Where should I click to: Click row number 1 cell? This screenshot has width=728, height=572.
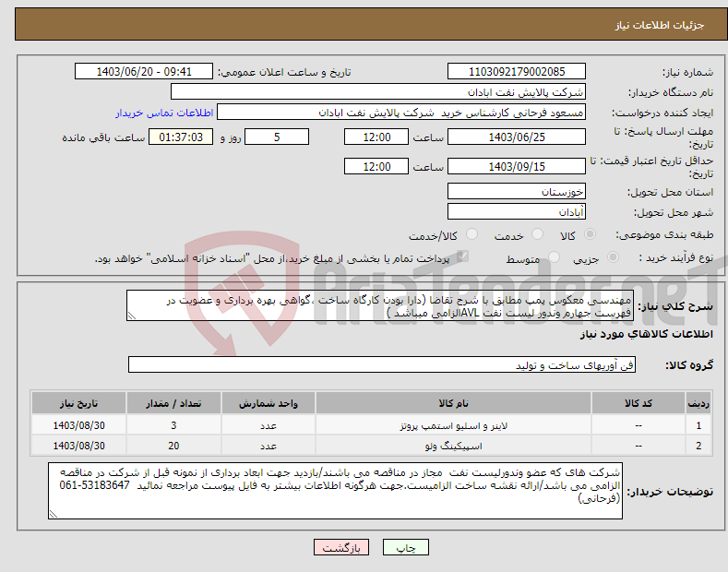click(x=698, y=425)
